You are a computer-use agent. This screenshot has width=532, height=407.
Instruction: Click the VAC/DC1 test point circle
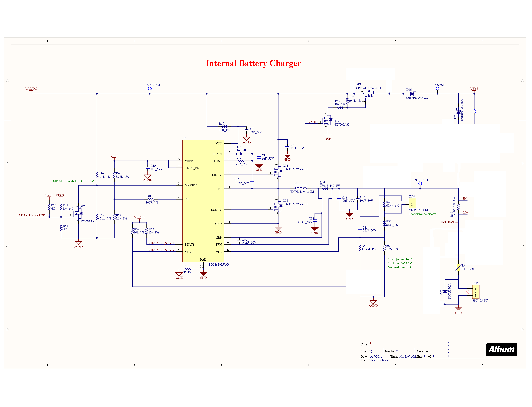pyautogui.click(x=150, y=89)
